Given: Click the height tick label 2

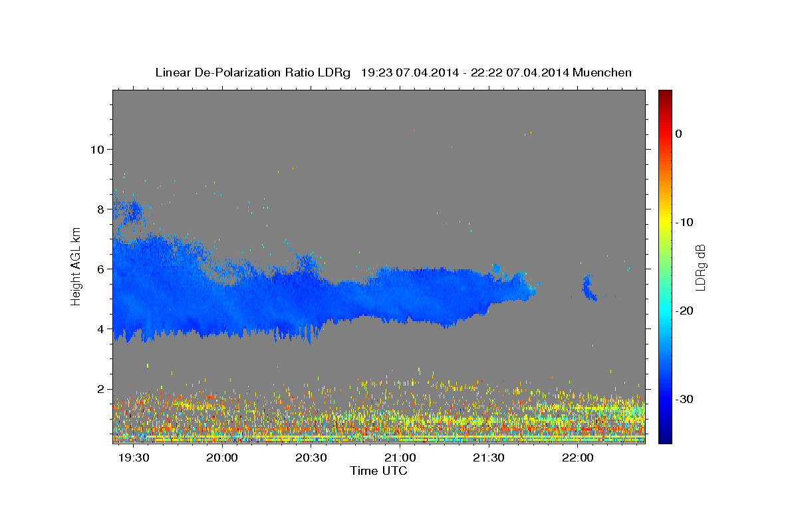Looking at the screenshot, I should [101, 389].
